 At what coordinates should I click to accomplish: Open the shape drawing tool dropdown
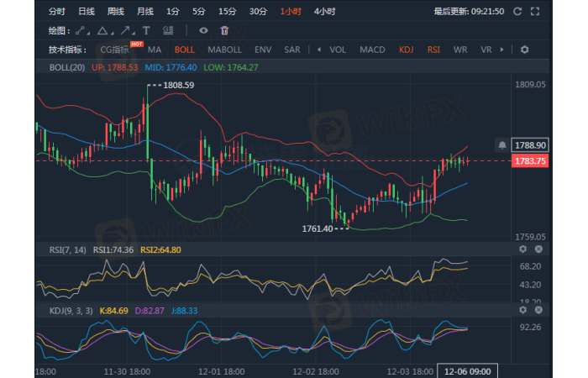click(105, 30)
